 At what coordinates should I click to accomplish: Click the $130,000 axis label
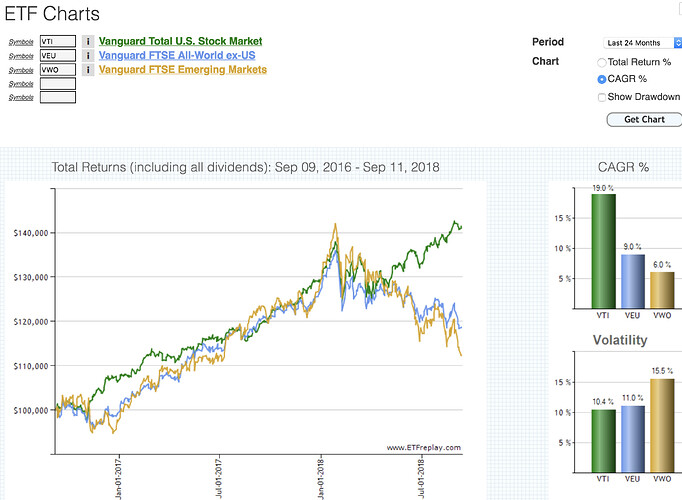(31, 277)
